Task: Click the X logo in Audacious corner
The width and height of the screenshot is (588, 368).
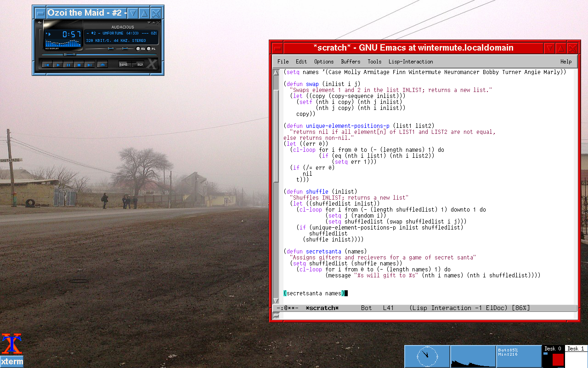Action: click(152, 63)
